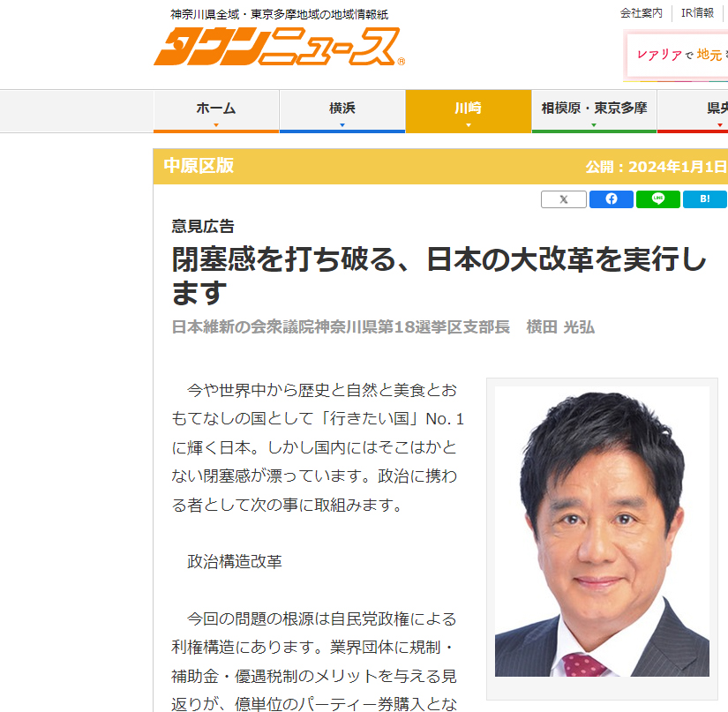The width and height of the screenshot is (728, 712).
Task: Expand the 川崎 dropdown arrow
Action: tap(469, 125)
